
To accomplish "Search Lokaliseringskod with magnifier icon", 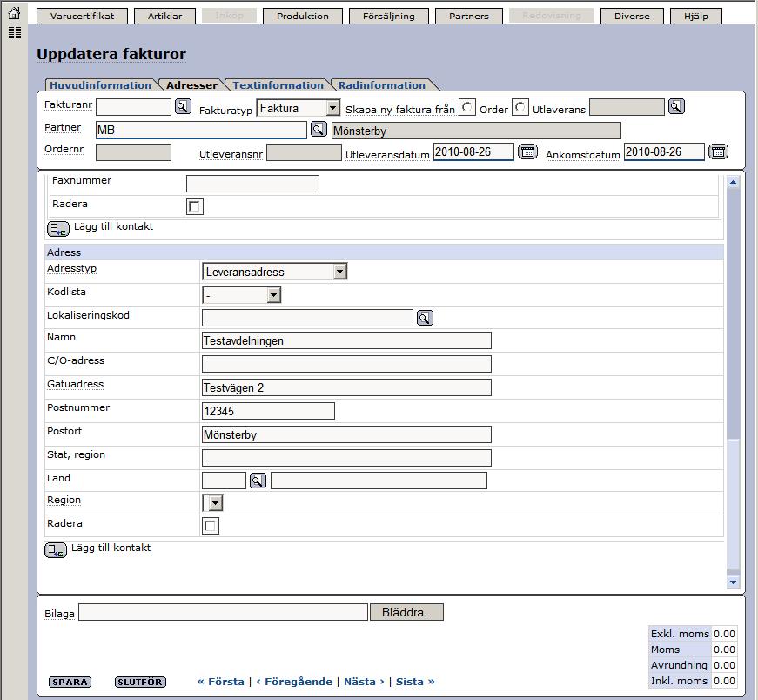I will coord(425,318).
